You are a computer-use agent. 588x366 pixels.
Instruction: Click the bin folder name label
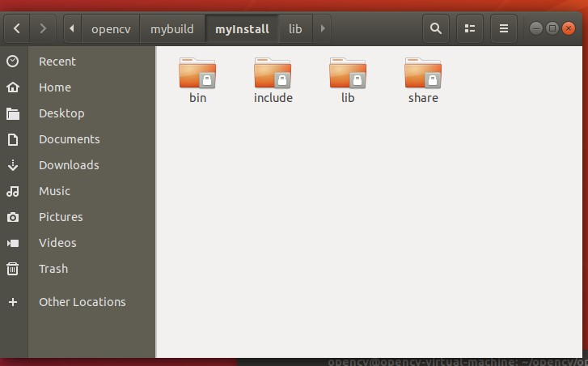(x=197, y=98)
